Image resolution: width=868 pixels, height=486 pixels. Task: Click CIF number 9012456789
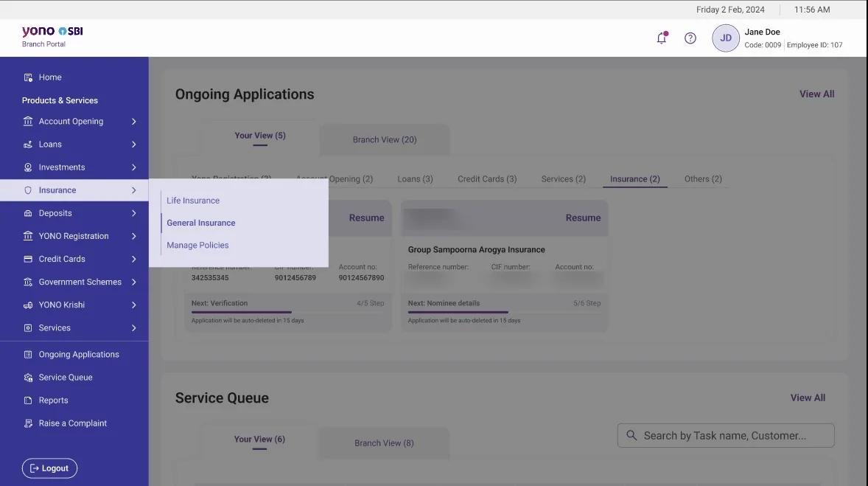(x=295, y=278)
